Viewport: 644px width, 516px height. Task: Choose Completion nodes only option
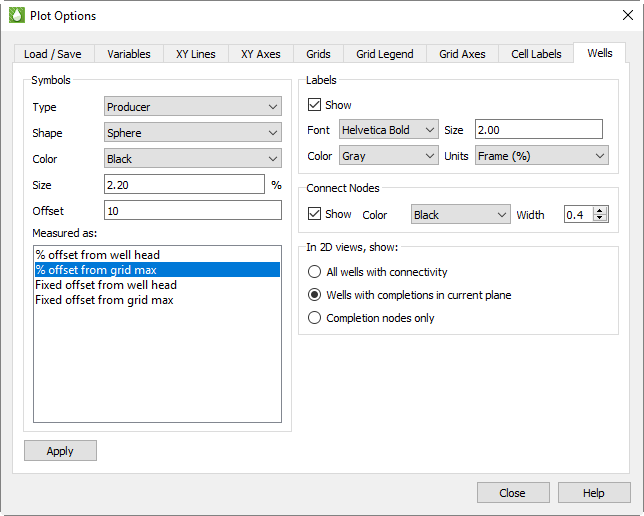316,318
